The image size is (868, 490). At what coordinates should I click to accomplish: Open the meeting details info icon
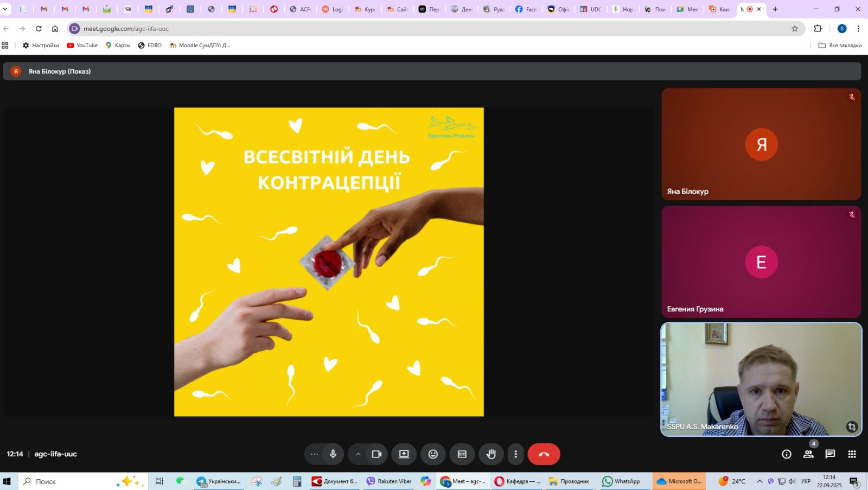786,454
